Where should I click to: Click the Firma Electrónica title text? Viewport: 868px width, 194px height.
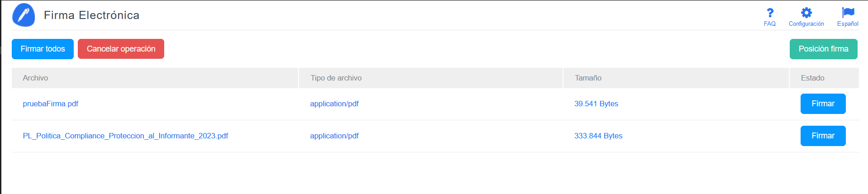point(91,15)
